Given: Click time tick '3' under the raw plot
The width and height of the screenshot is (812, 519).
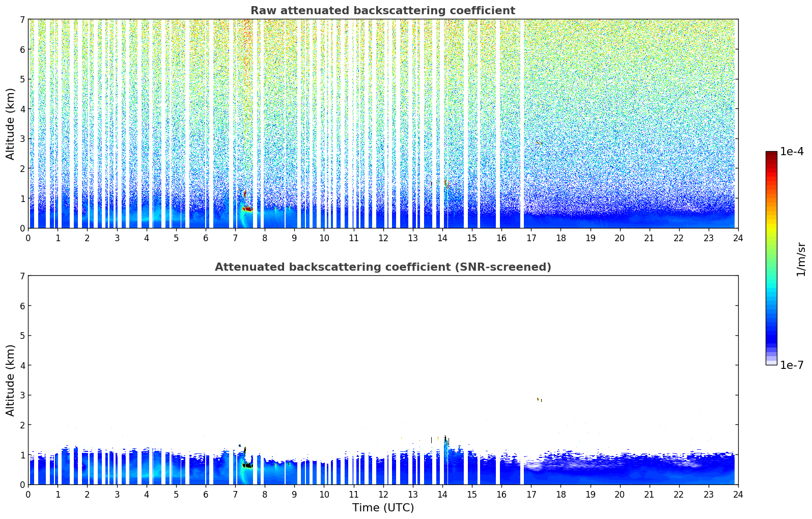Looking at the screenshot, I should pyautogui.click(x=117, y=238).
